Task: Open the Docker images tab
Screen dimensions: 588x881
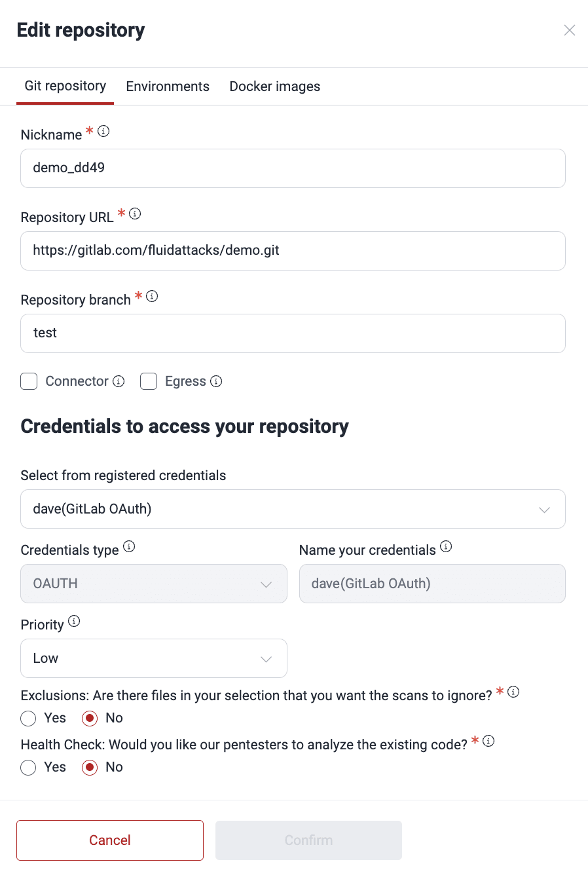Action: pos(275,86)
